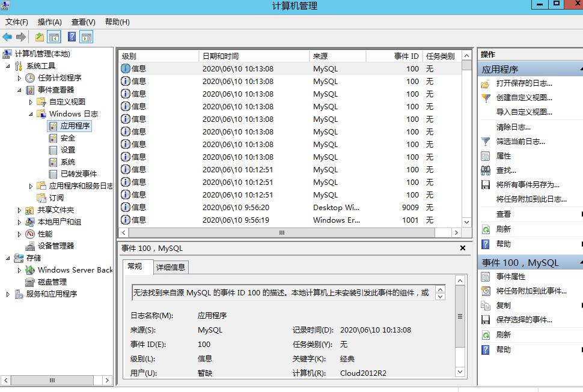Click the 打开保存的日志 folder icon
Screen dimensions: 583x392
coord(485,84)
